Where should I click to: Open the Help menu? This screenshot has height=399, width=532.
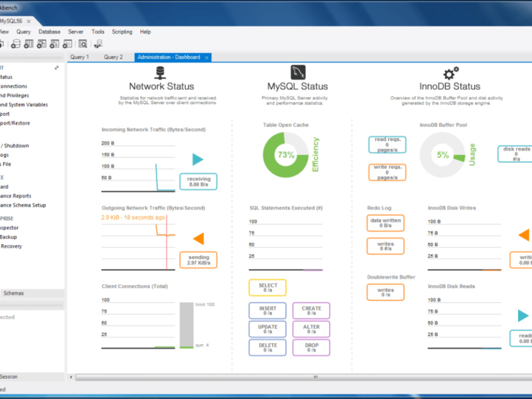145,31
